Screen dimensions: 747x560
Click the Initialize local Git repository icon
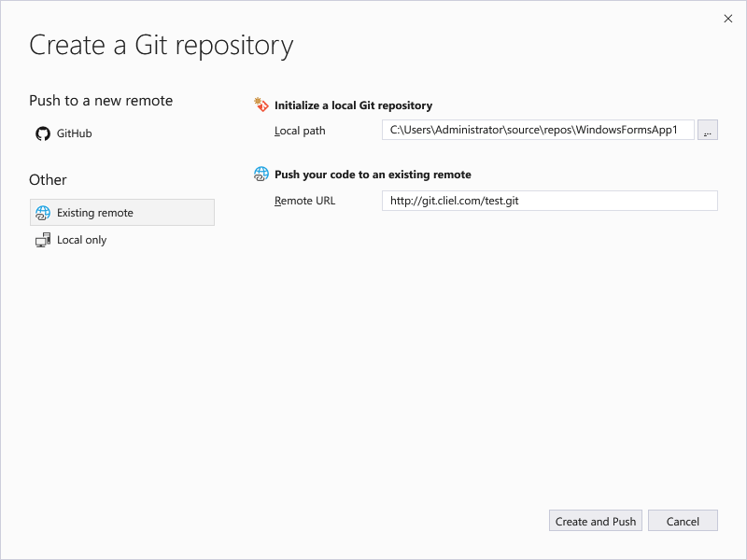pyautogui.click(x=261, y=105)
